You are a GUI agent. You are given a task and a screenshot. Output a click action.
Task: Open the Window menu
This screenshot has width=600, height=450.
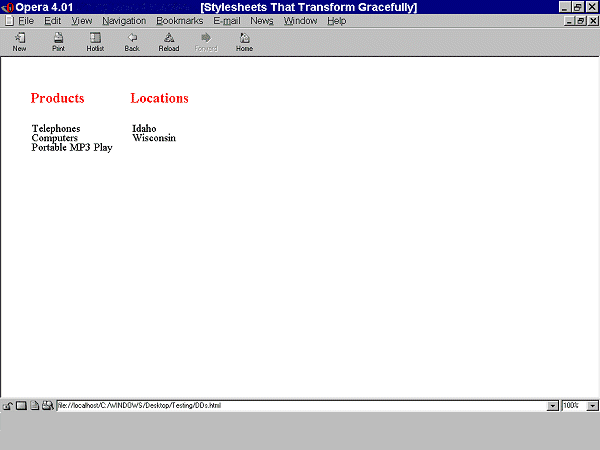pyautogui.click(x=300, y=21)
